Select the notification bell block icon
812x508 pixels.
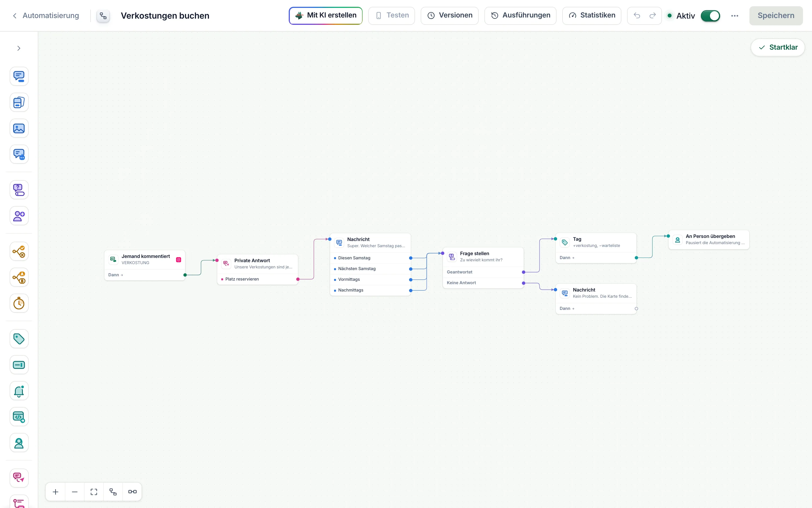click(19, 391)
